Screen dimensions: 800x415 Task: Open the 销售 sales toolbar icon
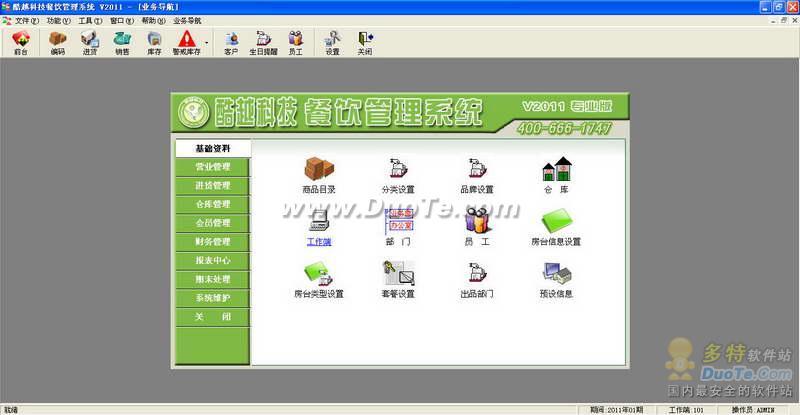click(x=122, y=43)
